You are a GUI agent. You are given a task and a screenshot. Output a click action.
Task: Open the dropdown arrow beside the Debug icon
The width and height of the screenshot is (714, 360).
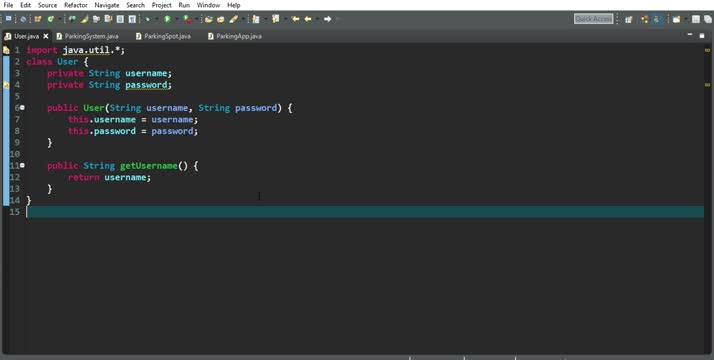(x=157, y=19)
